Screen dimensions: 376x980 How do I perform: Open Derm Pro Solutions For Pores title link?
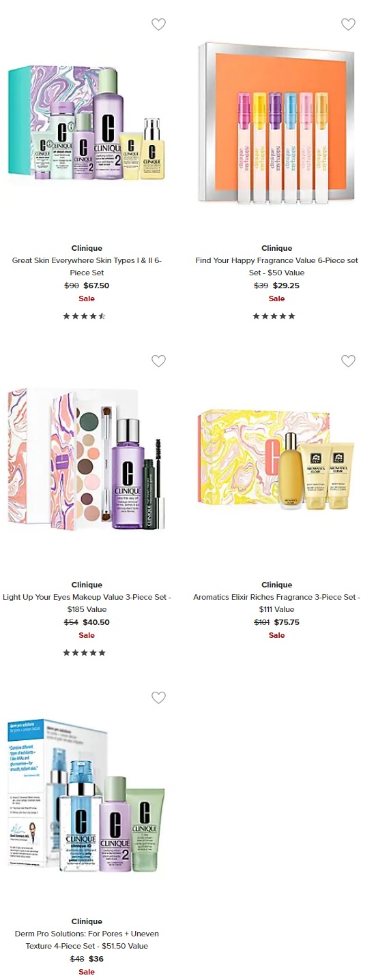[87, 940]
